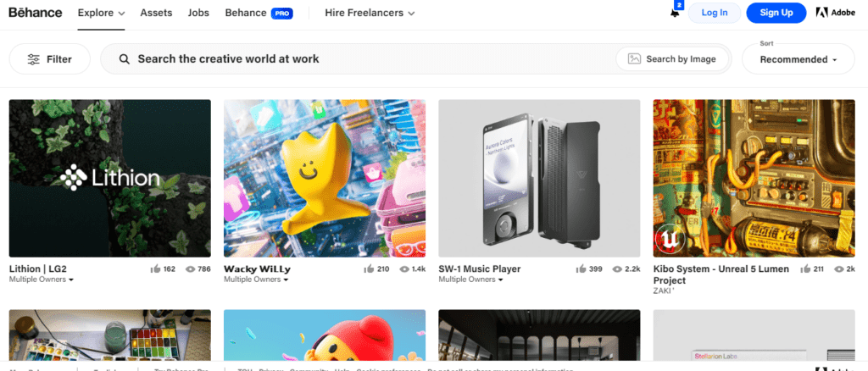The width and height of the screenshot is (868, 371).
Task: Click views eye icon on Lithion | LG2
Action: click(191, 269)
